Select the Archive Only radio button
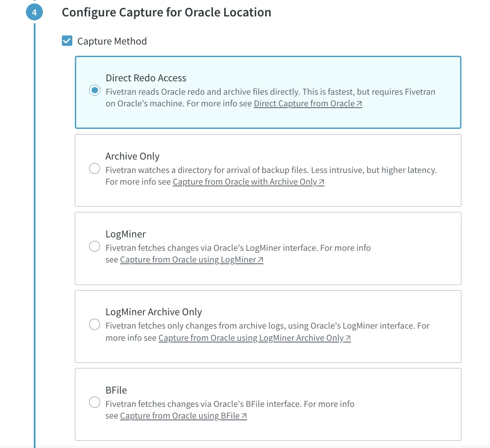 point(94,169)
